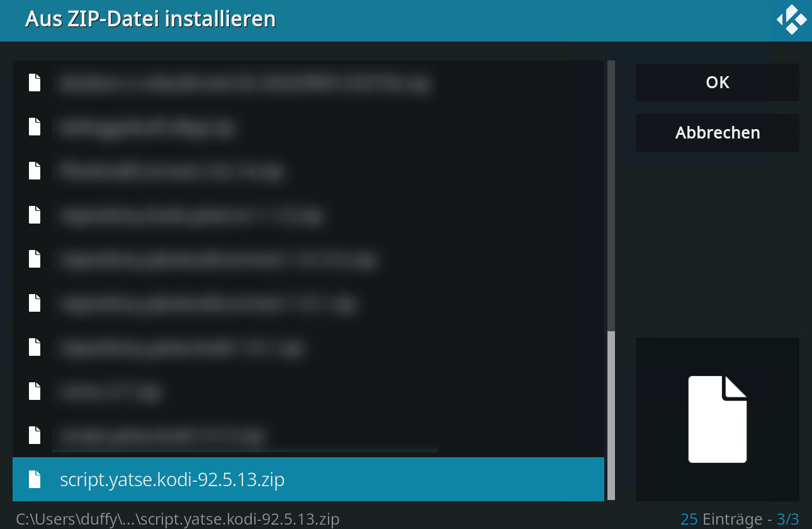Click file icon directly above selected entry
This screenshot has width=812, height=529.
coord(35,435)
